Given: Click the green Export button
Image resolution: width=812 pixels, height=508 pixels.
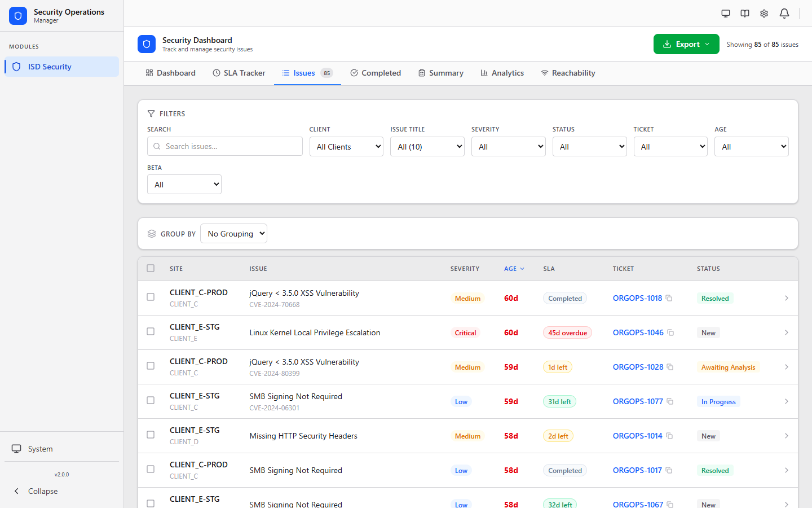Looking at the screenshot, I should (x=686, y=44).
